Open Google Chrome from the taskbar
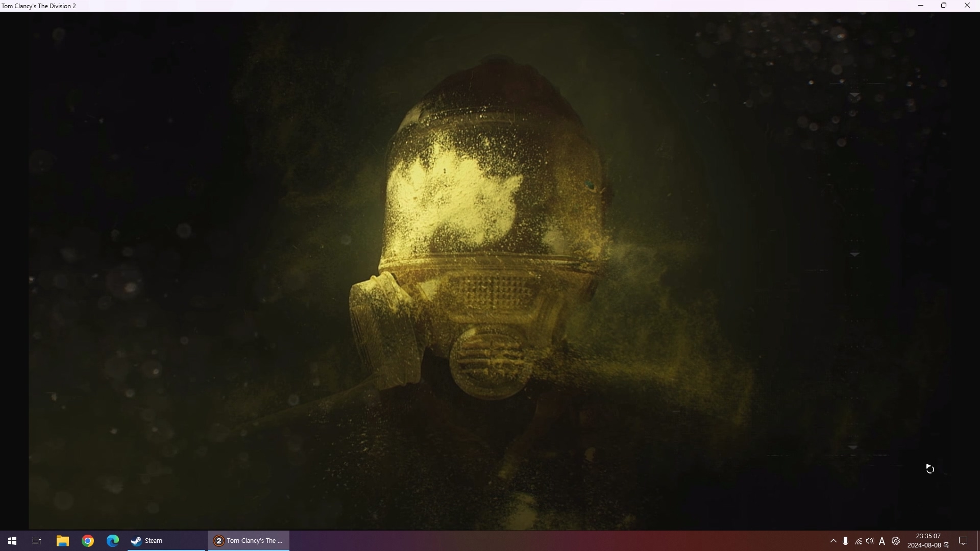Image resolution: width=980 pixels, height=551 pixels. (x=88, y=541)
